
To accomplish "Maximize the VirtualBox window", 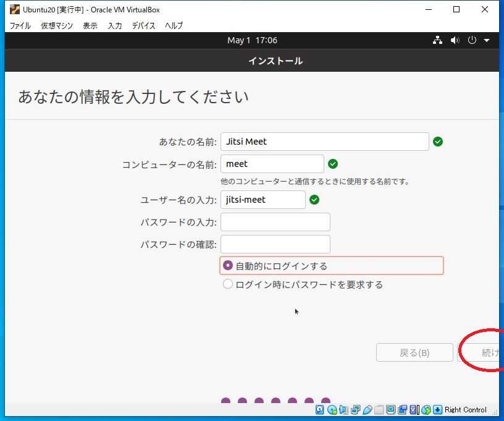I will (x=456, y=9).
